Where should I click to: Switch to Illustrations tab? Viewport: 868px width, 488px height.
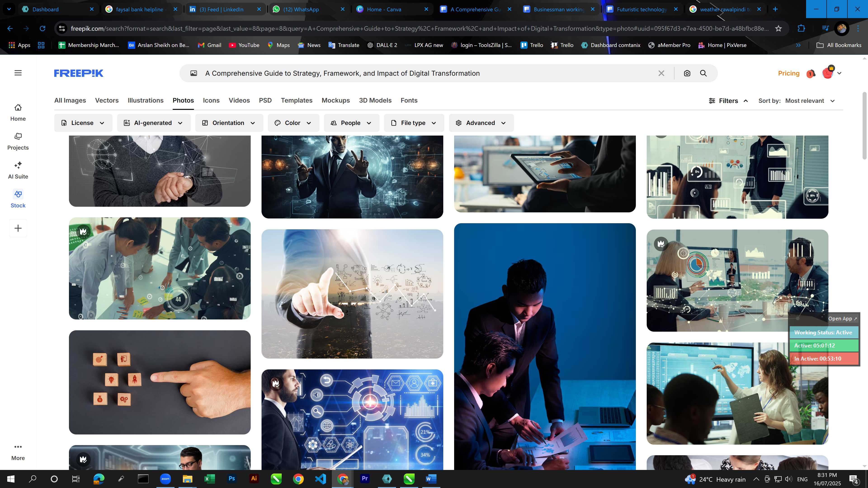(x=146, y=100)
